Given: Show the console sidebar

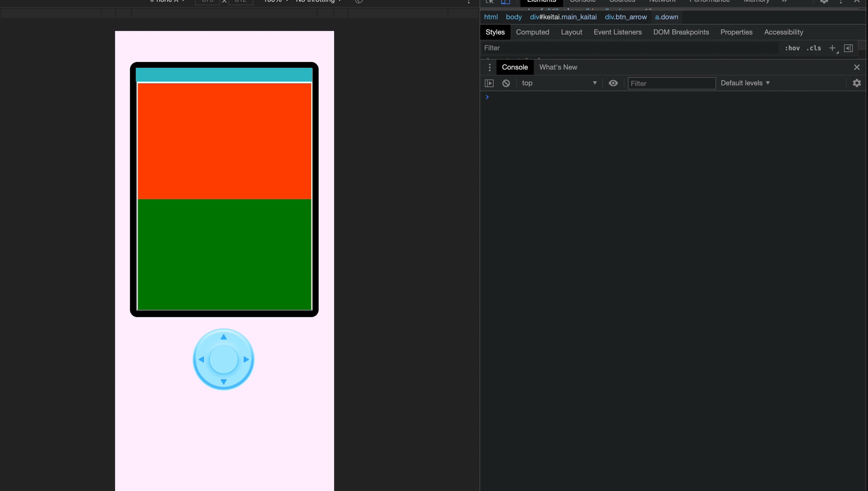Looking at the screenshot, I should tap(489, 83).
